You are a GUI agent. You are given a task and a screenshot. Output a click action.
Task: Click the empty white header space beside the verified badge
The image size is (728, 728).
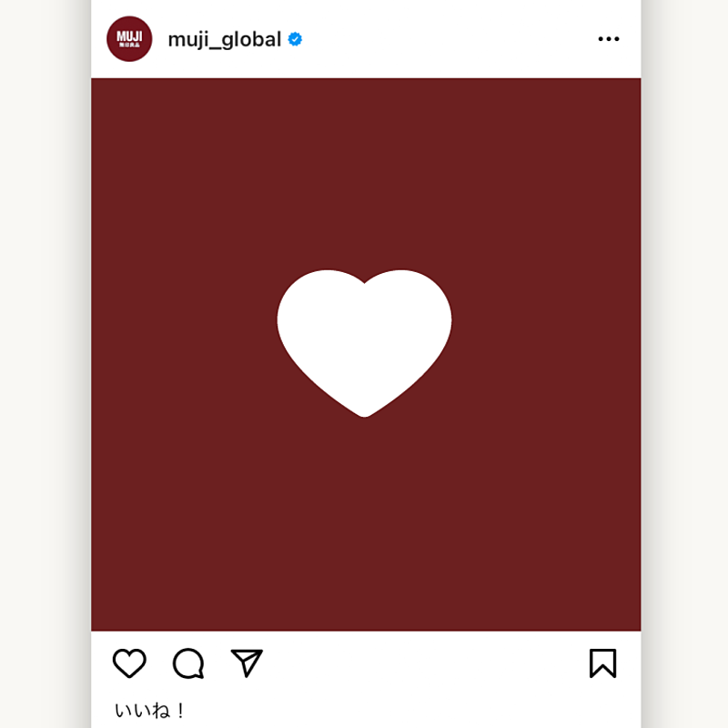pyautogui.click(x=448, y=39)
